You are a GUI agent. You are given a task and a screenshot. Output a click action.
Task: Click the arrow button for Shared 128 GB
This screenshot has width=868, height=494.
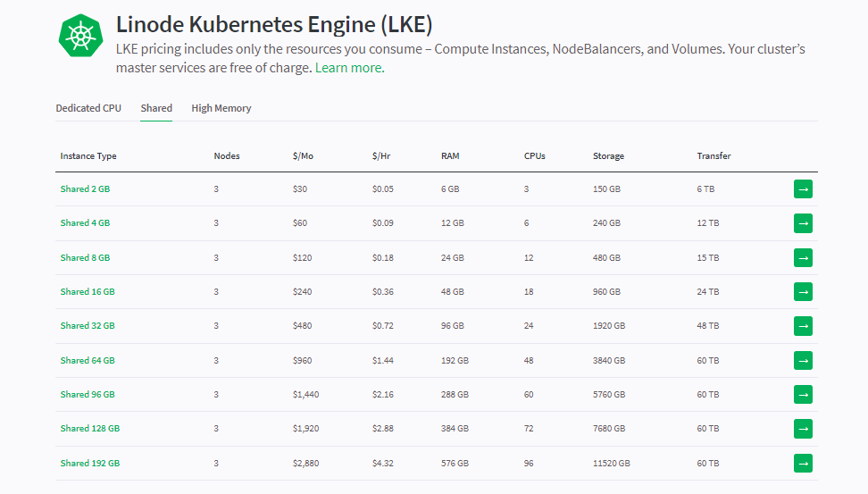pyautogui.click(x=803, y=429)
